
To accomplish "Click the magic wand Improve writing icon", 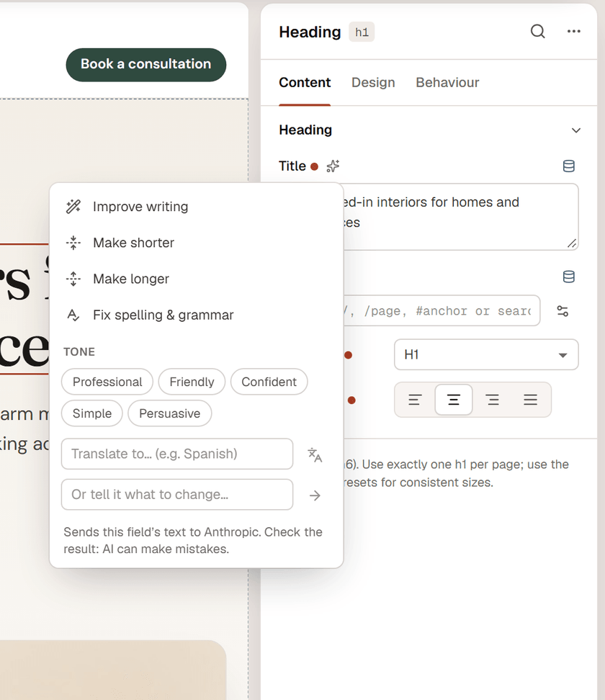I will (x=73, y=206).
